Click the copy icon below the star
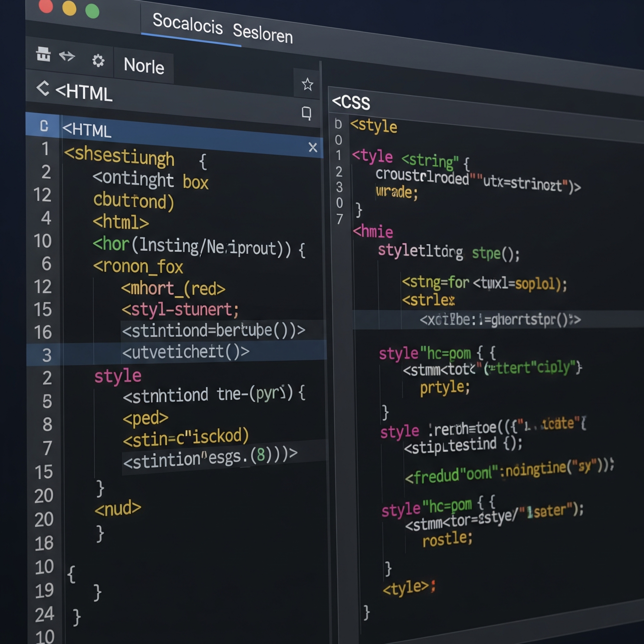Viewport: 644px width, 644px height. (x=306, y=113)
